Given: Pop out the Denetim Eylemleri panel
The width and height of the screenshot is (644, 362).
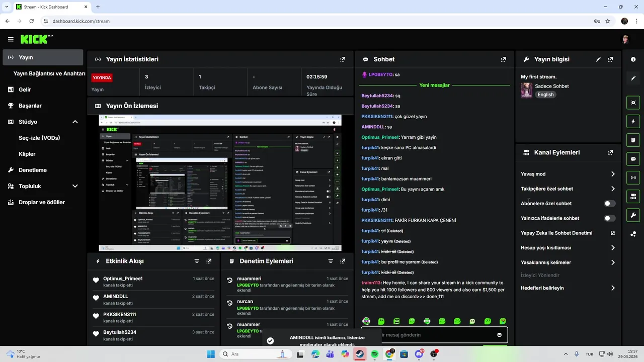Looking at the screenshot, I should pyautogui.click(x=343, y=261).
